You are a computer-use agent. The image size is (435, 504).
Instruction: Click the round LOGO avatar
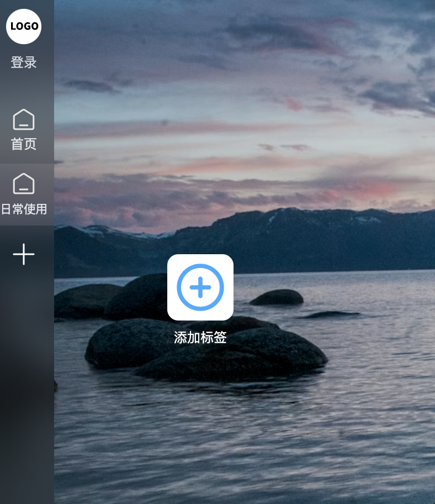pyautogui.click(x=24, y=27)
